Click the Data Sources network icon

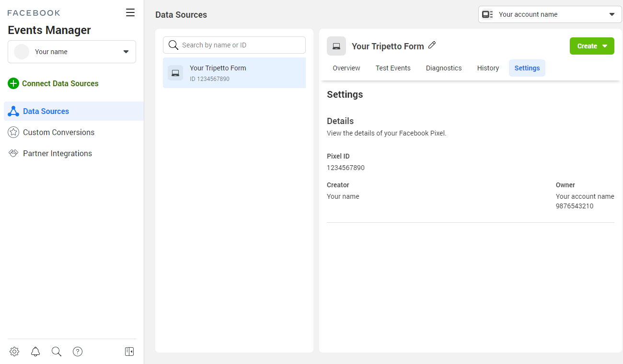[13, 111]
